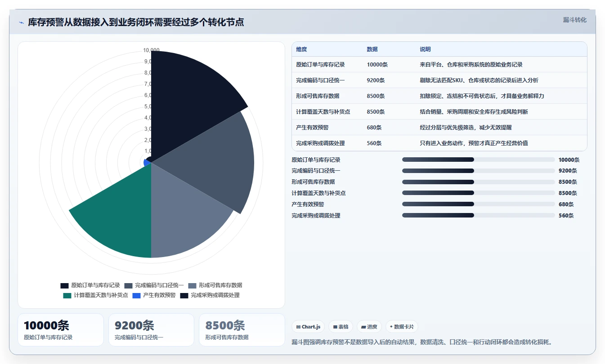The width and height of the screenshot is (605, 364).
Task: Click the 10000条 value after its progress bar
Action: (569, 160)
